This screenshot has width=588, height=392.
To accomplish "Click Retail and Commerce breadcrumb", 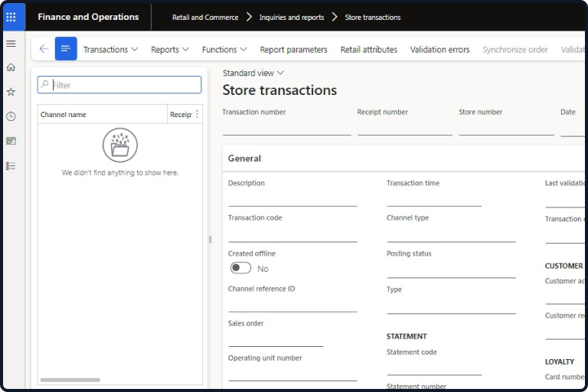I will pos(205,18).
